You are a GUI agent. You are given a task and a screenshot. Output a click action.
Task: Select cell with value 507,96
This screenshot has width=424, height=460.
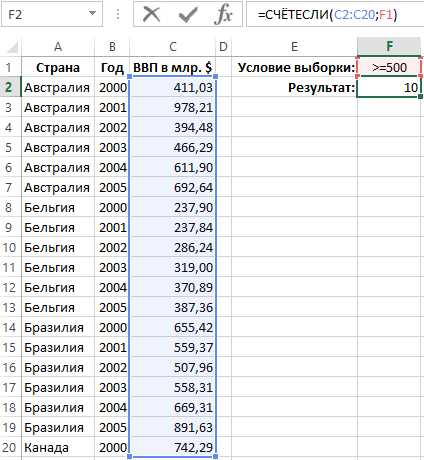pos(173,367)
